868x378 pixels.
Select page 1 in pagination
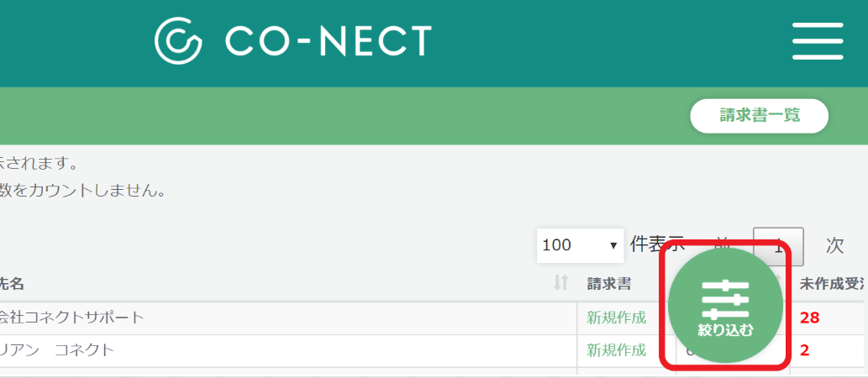pyautogui.click(x=778, y=246)
